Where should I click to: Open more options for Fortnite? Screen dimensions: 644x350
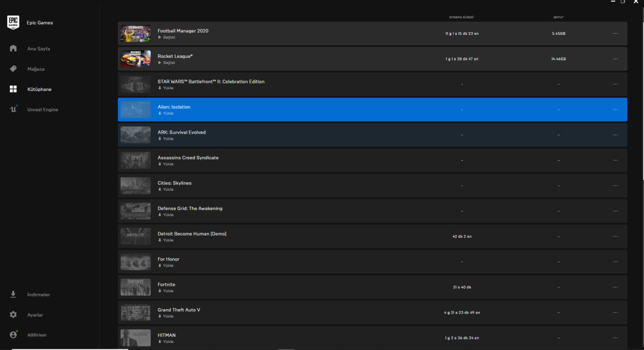coord(615,287)
